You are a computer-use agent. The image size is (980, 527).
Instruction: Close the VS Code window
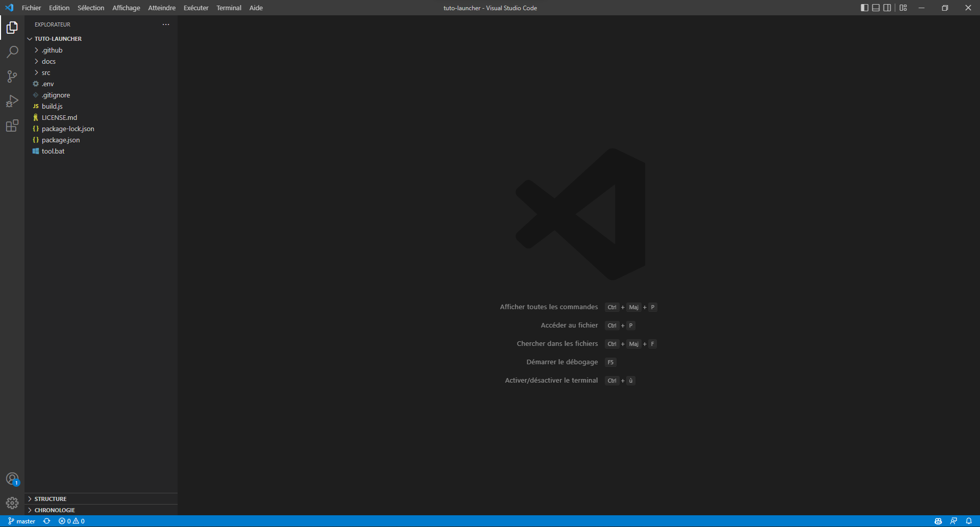(968, 8)
